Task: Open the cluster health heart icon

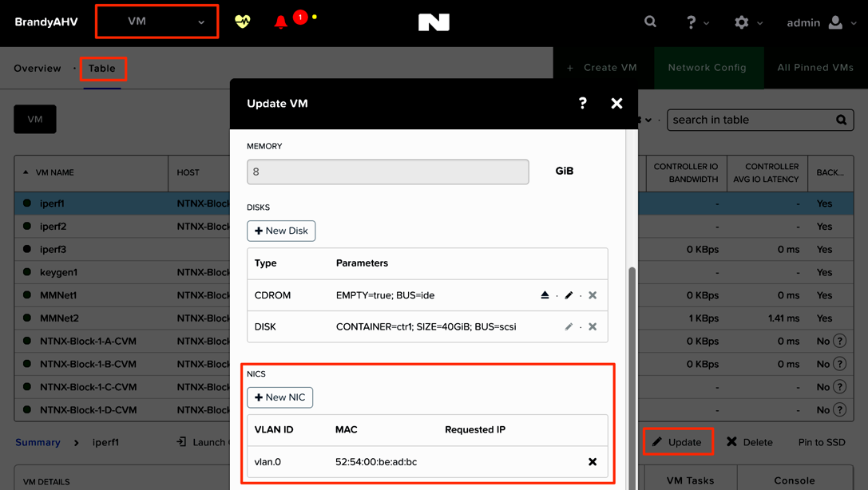Action: pos(243,22)
